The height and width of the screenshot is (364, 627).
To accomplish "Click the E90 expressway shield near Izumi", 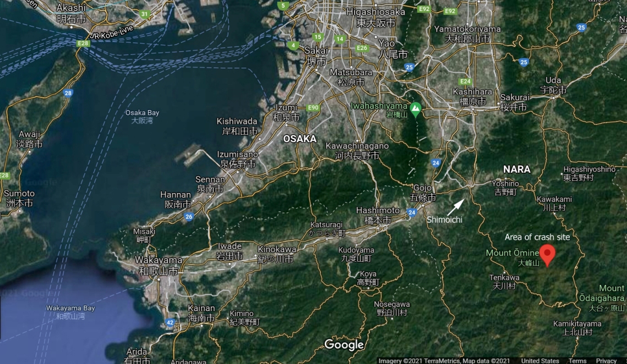I will coord(314,107).
